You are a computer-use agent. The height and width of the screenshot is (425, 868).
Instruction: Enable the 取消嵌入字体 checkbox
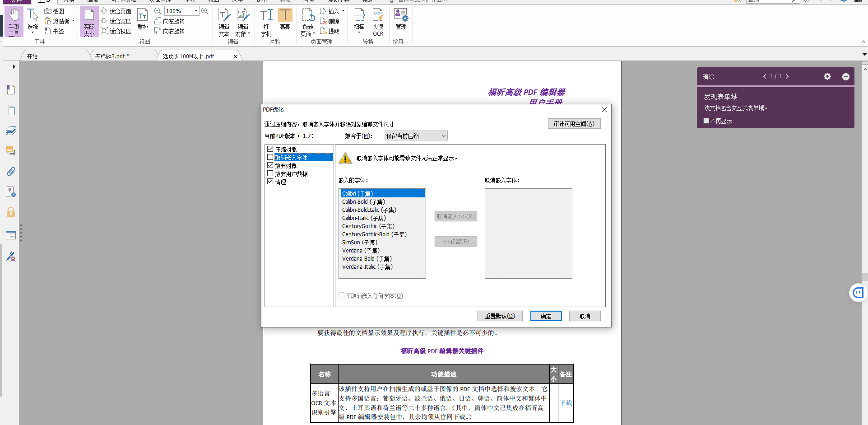(x=270, y=157)
